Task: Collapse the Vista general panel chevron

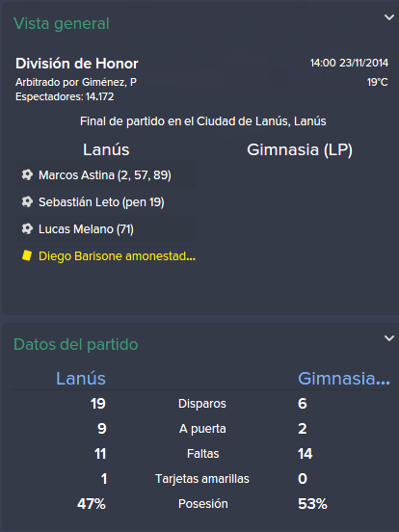Action: point(388,17)
